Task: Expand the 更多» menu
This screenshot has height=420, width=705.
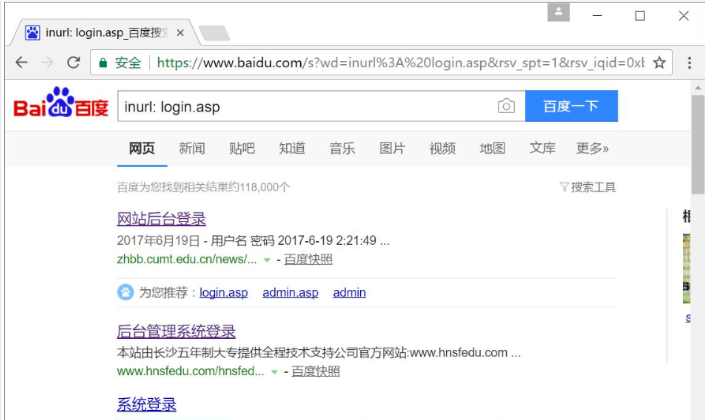Action: [593, 148]
